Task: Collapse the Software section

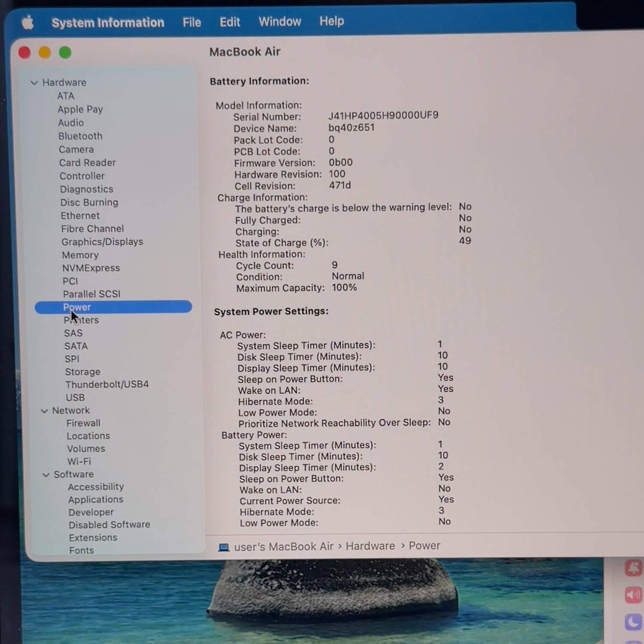Action: tap(46, 475)
